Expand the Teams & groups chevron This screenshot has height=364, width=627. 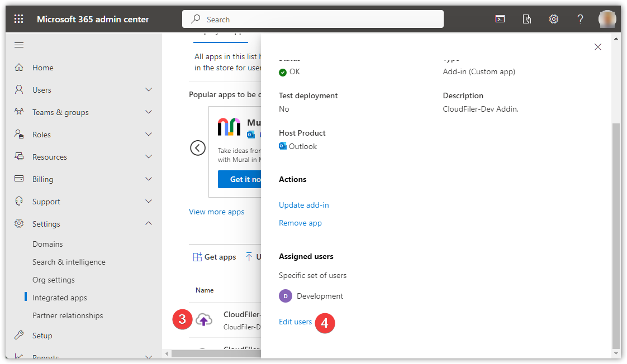[x=148, y=112]
